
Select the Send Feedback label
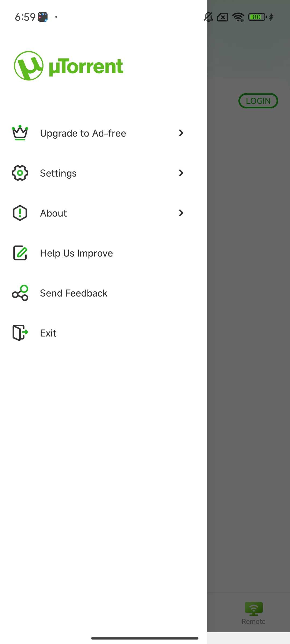(x=74, y=293)
